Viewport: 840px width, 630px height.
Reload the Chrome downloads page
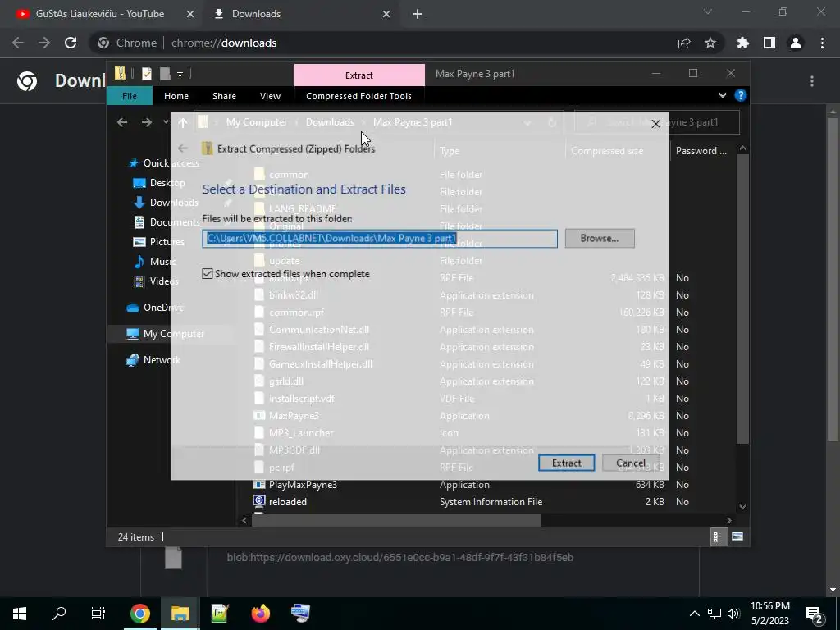tap(71, 43)
